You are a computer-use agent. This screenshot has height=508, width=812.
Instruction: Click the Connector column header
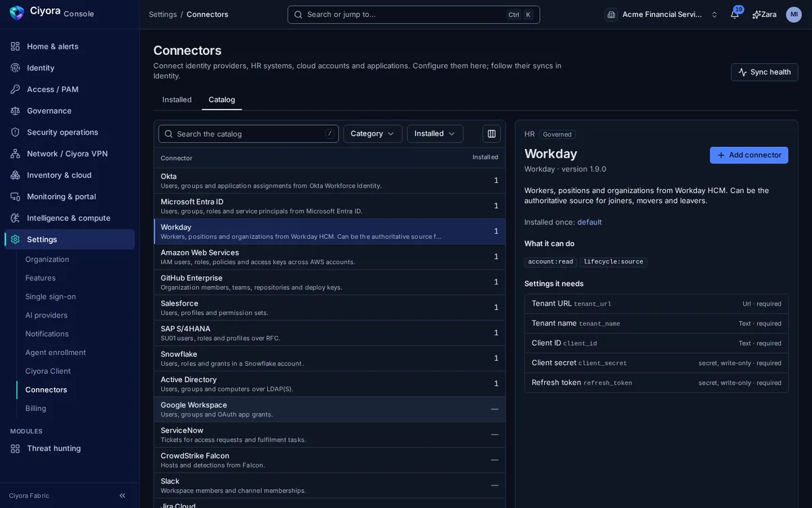tap(177, 158)
